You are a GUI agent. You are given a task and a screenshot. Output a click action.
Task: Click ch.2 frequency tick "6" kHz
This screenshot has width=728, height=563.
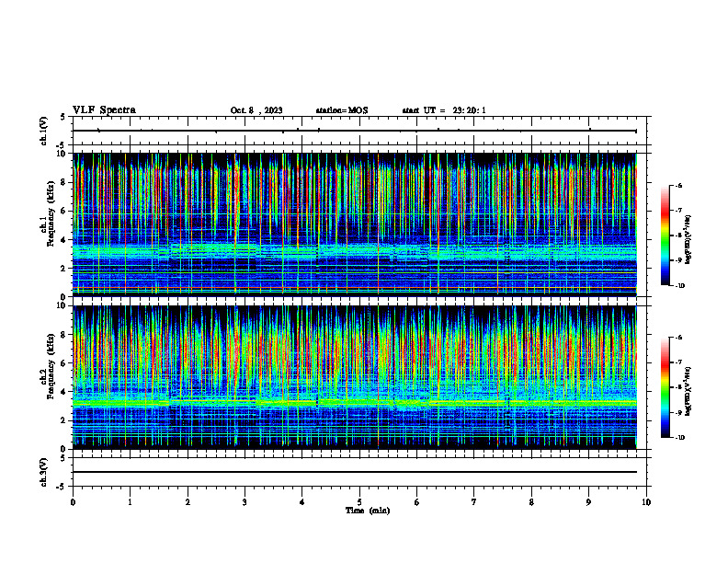click(x=63, y=363)
